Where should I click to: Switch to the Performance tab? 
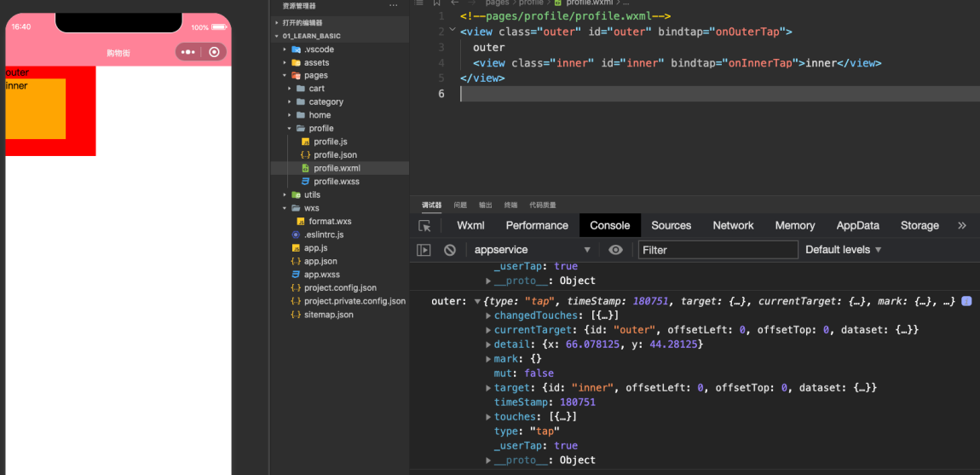(x=537, y=225)
